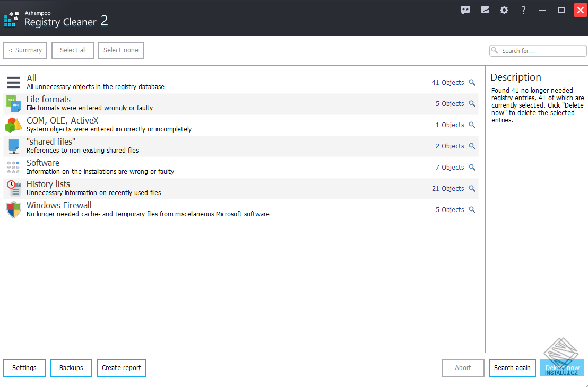Select the COM, OLE, ActiveX category icon
Image resolution: width=588 pixels, height=387 pixels.
click(13, 125)
